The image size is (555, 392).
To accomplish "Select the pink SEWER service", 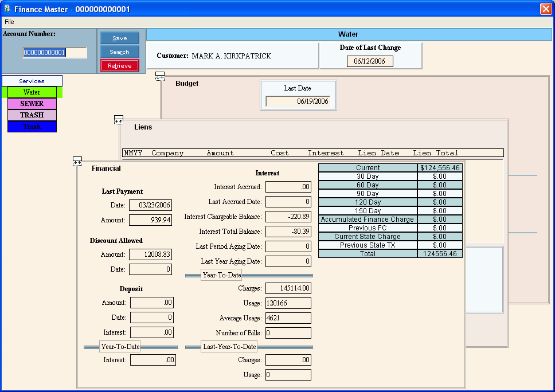I will [32, 104].
